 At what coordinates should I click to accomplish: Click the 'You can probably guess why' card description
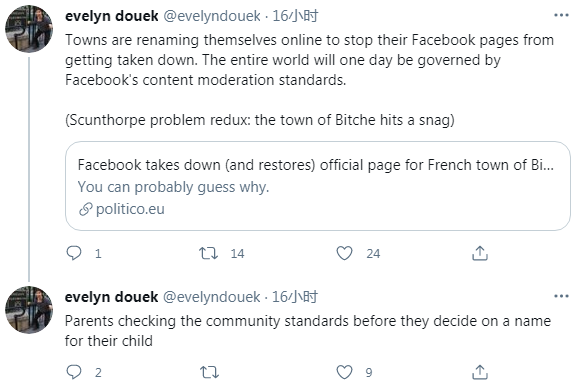173,187
